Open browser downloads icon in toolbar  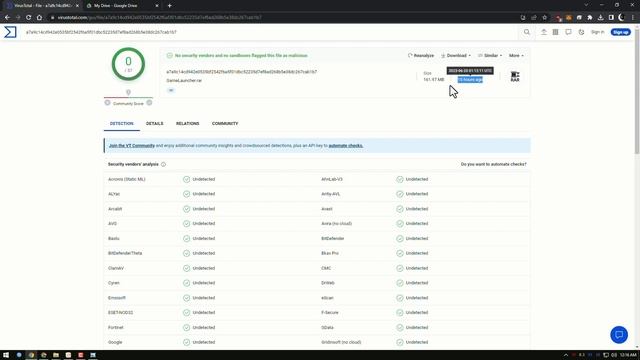600,18
